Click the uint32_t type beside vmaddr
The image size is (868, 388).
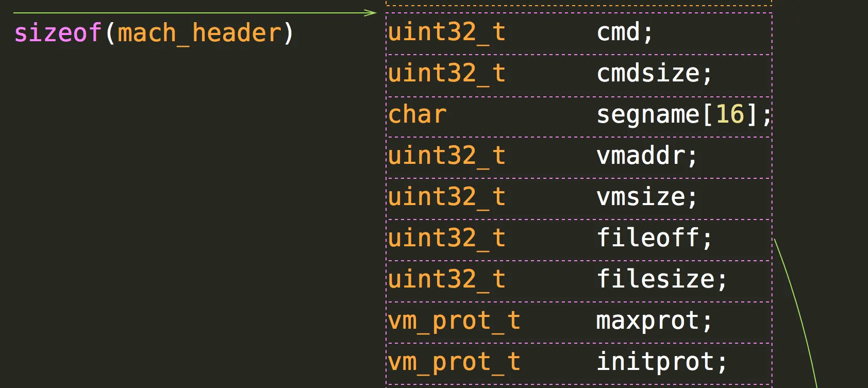click(x=447, y=157)
